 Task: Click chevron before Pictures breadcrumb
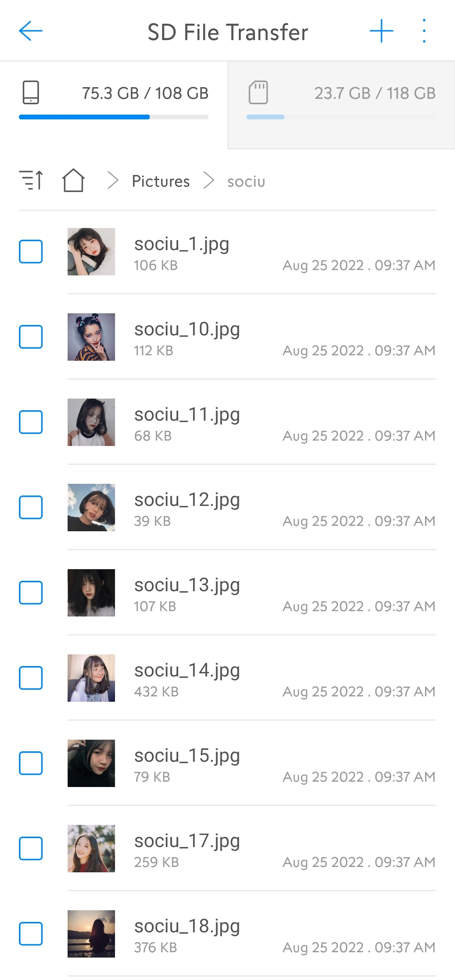113,180
